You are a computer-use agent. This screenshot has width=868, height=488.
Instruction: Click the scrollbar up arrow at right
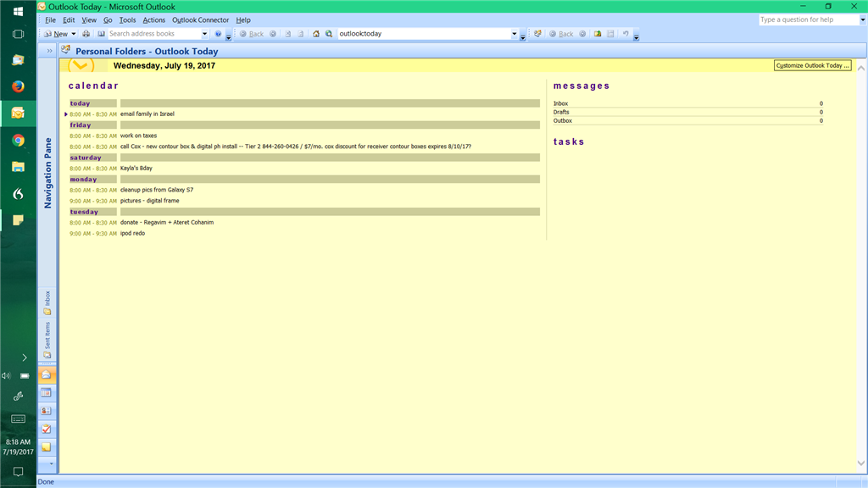[x=861, y=68]
